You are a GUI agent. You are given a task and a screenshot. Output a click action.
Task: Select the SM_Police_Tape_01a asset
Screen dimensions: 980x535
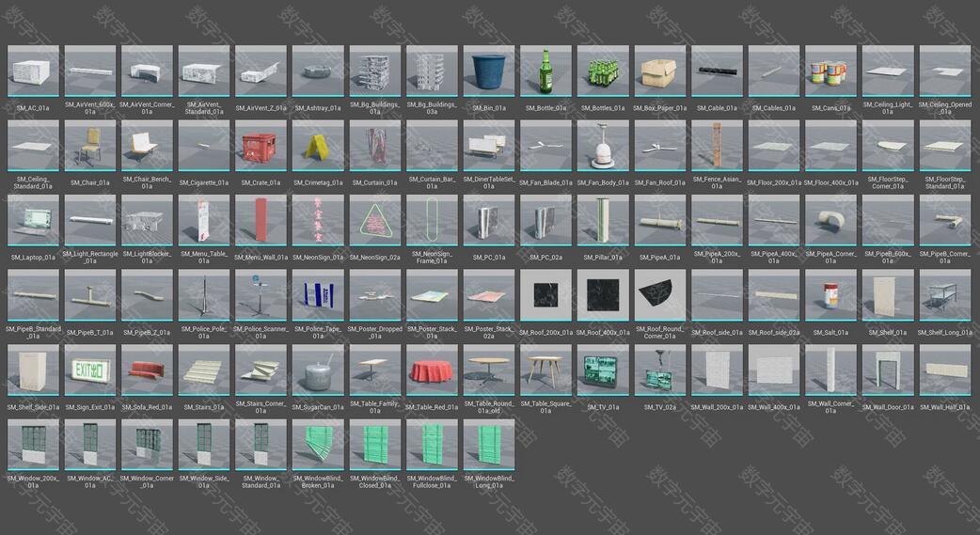click(318, 294)
